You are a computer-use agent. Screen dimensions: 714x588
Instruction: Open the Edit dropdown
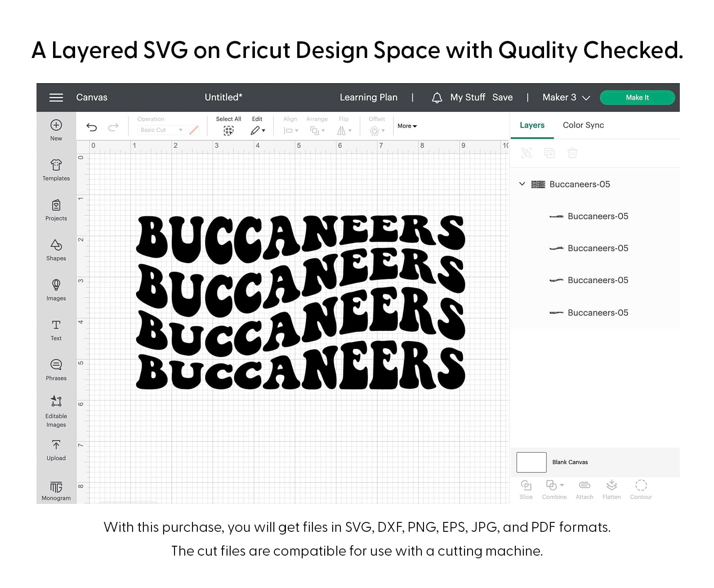(x=257, y=130)
